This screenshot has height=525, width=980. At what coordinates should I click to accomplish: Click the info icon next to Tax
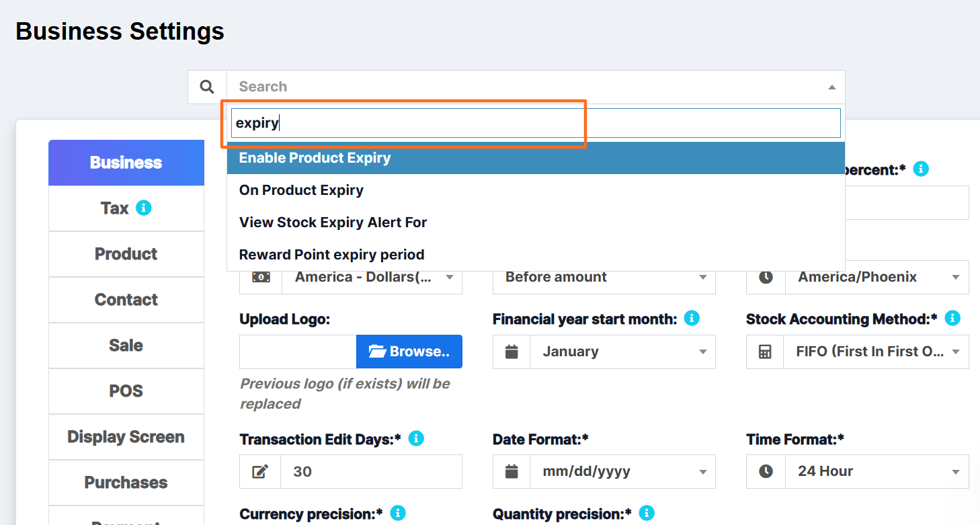click(143, 208)
